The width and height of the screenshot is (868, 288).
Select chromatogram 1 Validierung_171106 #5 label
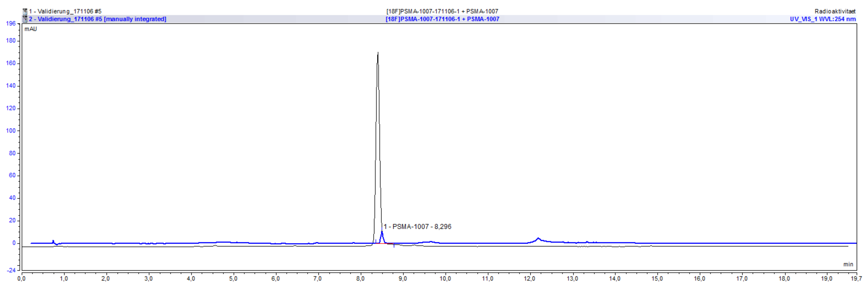[65, 11]
